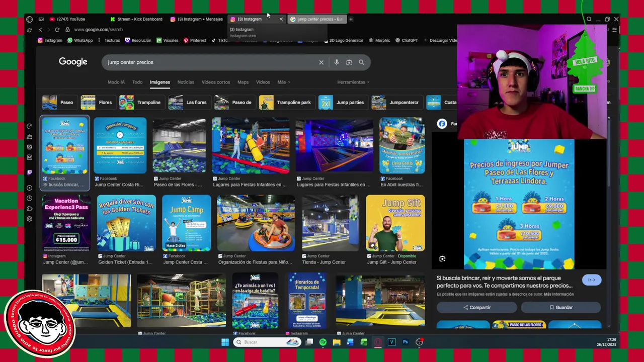
Task: Click the Ir visit button
Action: (x=591, y=280)
